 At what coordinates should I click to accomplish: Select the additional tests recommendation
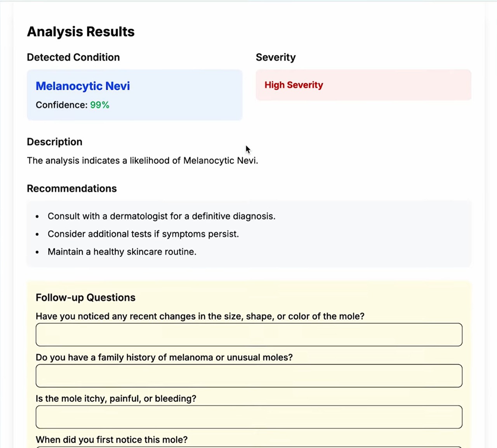(143, 234)
